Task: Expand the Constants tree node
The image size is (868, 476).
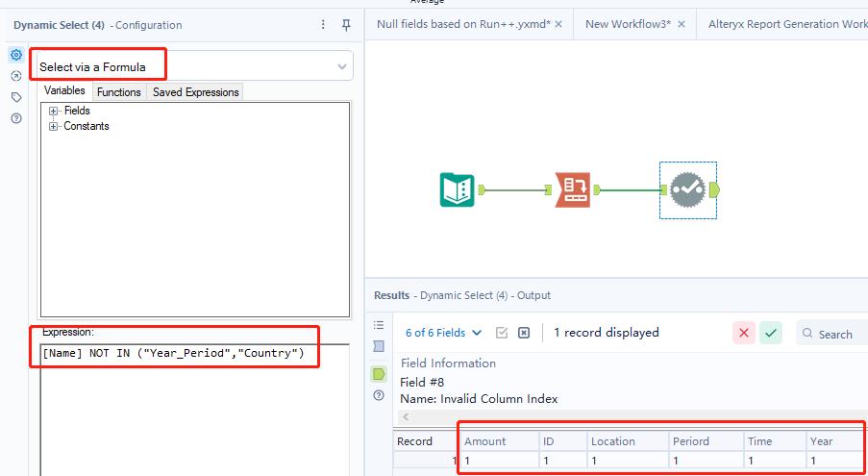Action: pyautogui.click(x=54, y=126)
